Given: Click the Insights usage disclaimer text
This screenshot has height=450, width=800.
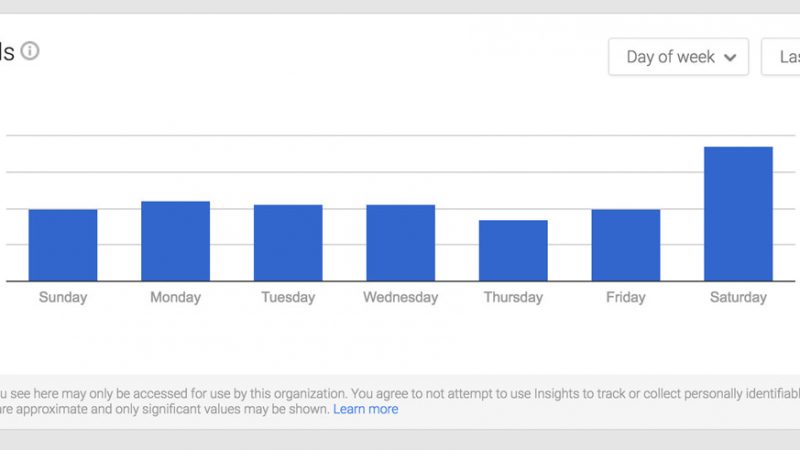Looking at the screenshot, I should (400, 392).
